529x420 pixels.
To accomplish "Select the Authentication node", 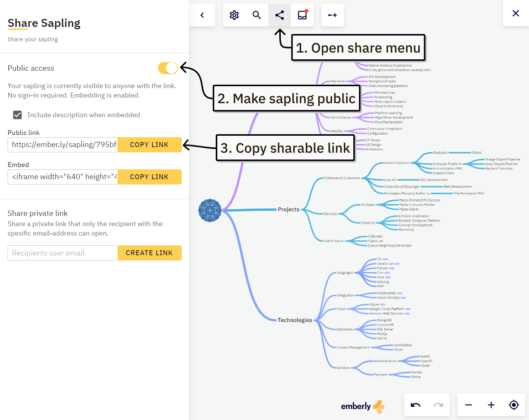I will 385,361.
